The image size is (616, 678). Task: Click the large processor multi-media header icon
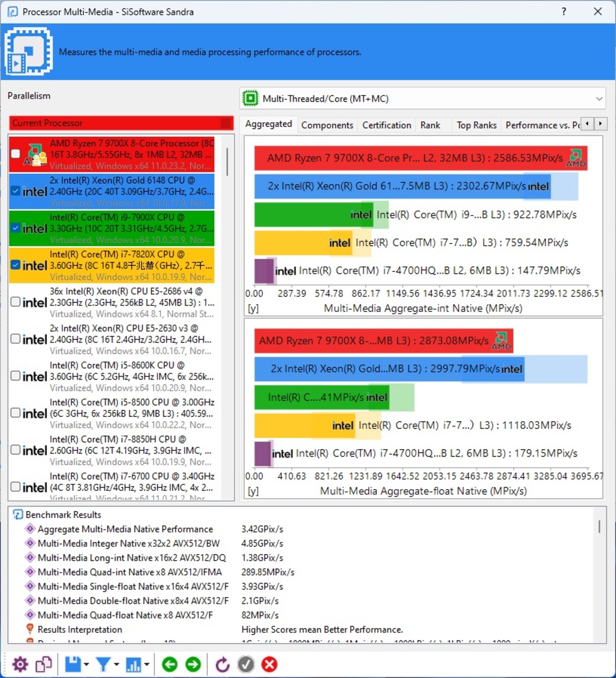(x=28, y=52)
